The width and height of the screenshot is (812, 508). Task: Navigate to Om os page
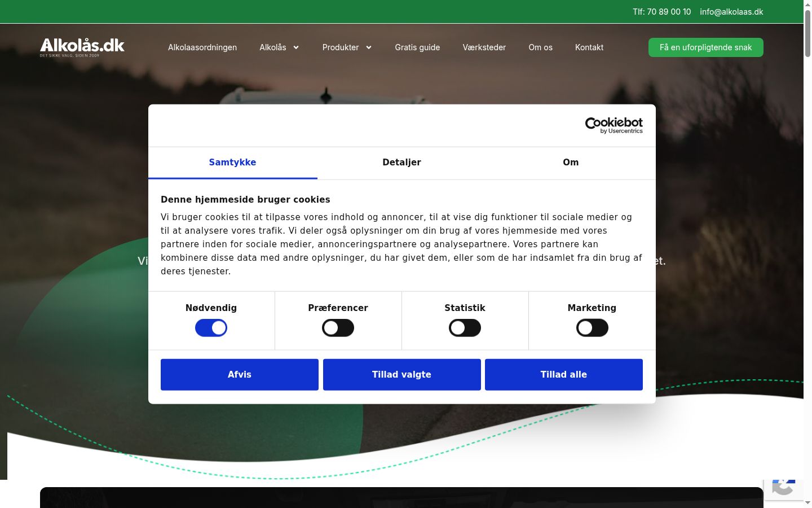point(540,47)
